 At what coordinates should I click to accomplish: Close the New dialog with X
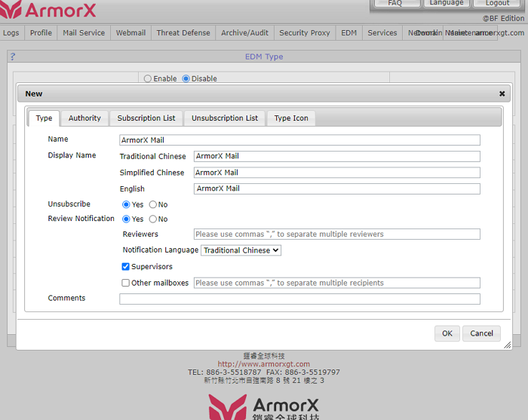(502, 94)
